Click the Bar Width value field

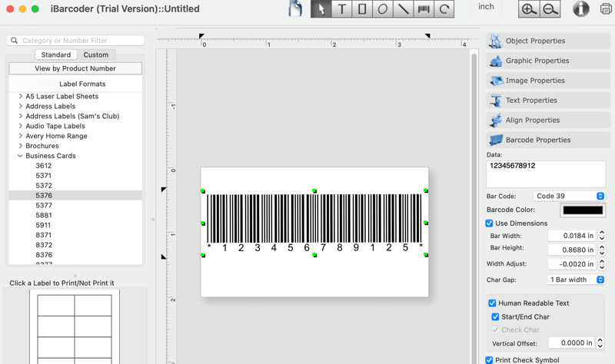[x=571, y=236]
